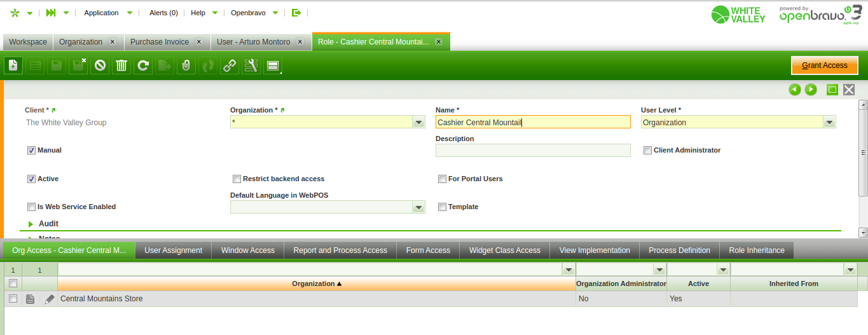Enable the Template checkbox

(x=442, y=207)
